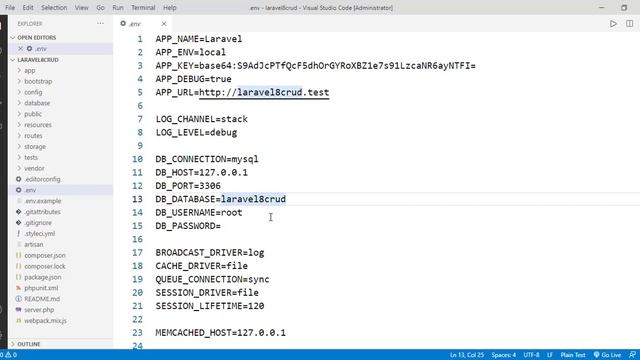Change Plain Text language mode
The width and height of the screenshot is (640, 360).
(573, 355)
